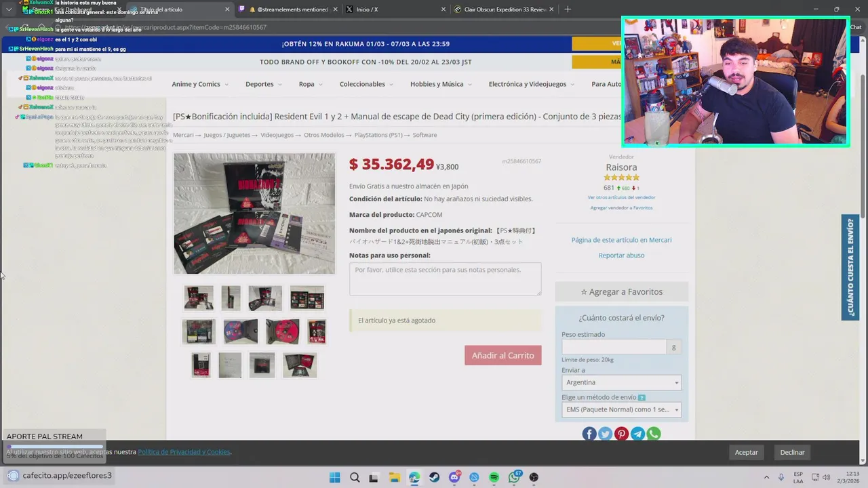Viewport: 868px width, 488px height.
Task: Expand Anime y Comics menu
Action: click(199, 84)
